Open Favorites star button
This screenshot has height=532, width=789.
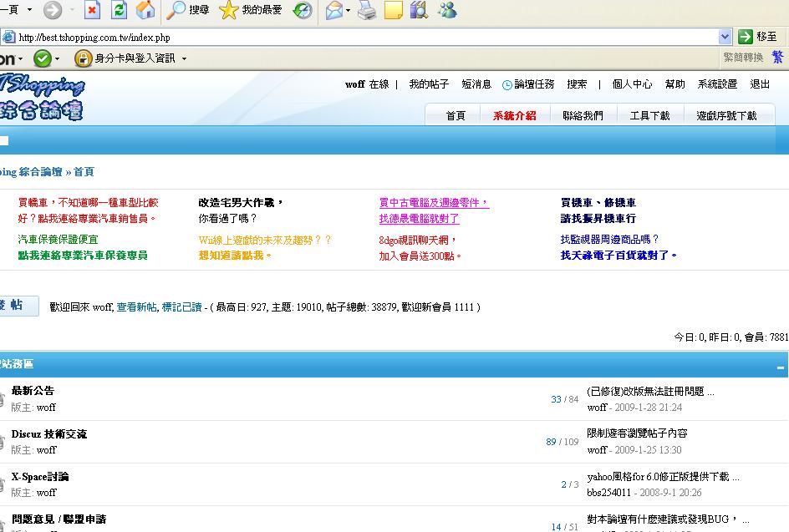(251, 9)
